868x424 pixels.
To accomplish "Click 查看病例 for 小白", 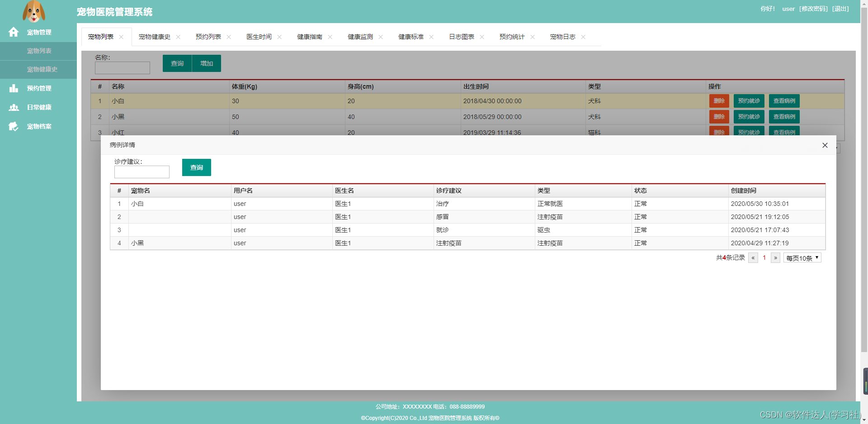I will [x=784, y=101].
